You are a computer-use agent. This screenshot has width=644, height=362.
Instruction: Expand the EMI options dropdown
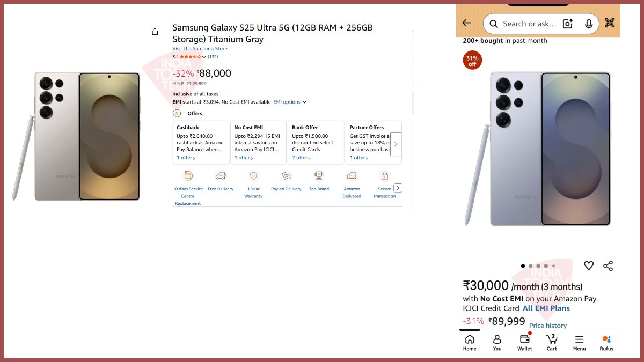click(290, 102)
